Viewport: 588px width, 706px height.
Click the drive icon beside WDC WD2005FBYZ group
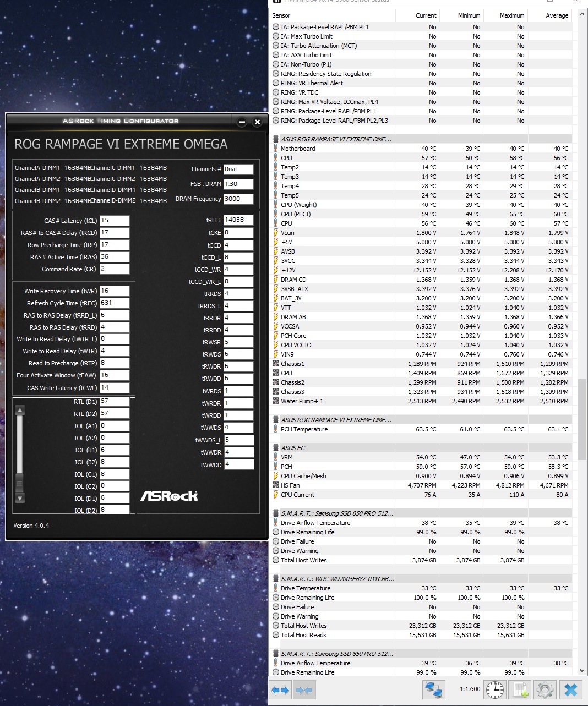click(276, 579)
